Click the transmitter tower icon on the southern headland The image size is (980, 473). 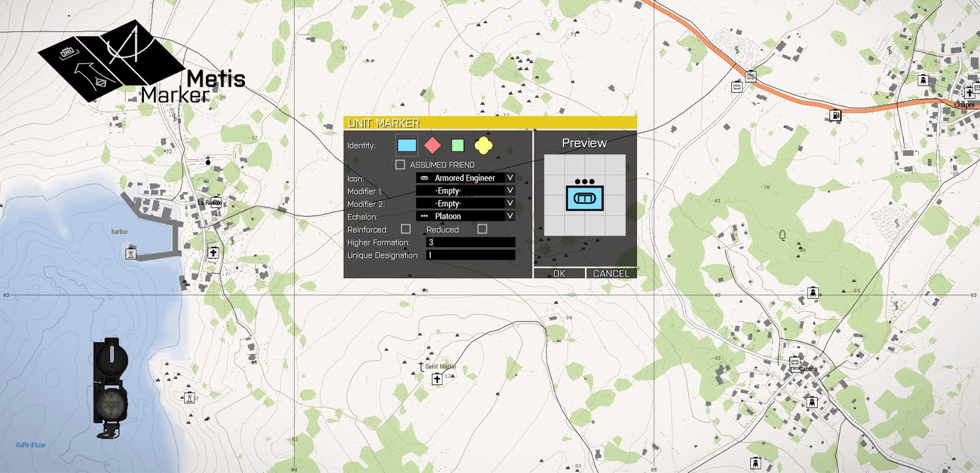coord(189,398)
